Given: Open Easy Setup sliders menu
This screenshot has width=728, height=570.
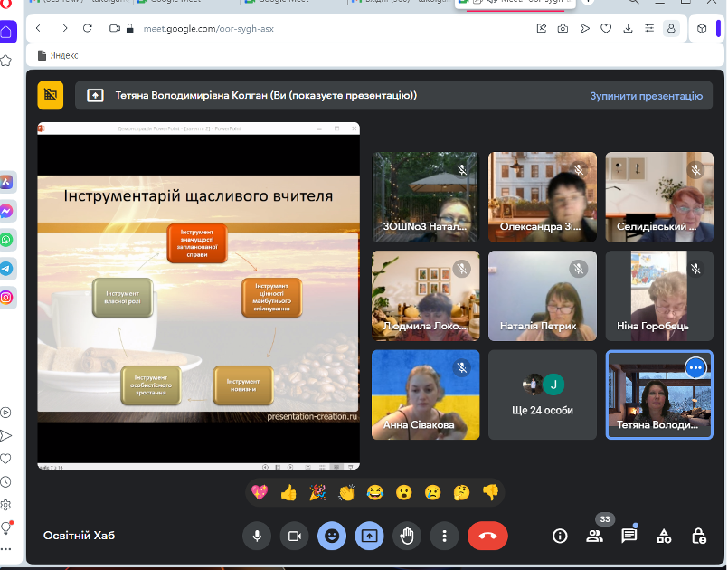Looking at the screenshot, I should click(649, 29).
